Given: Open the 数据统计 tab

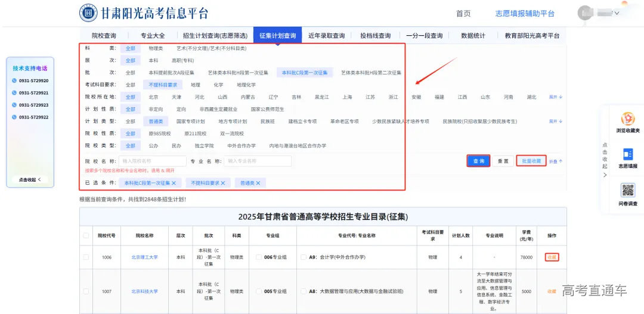Looking at the screenshot, I should pos(473,36).
